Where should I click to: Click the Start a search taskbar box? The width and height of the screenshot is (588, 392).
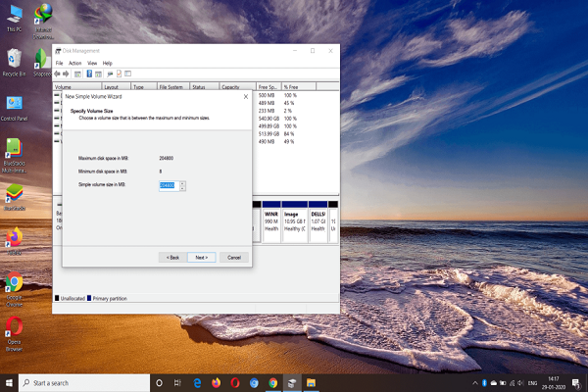[83, 383]
